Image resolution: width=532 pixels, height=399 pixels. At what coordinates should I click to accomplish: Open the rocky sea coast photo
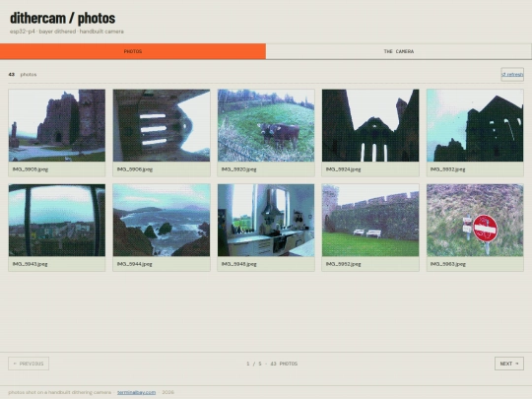[162, 221]
